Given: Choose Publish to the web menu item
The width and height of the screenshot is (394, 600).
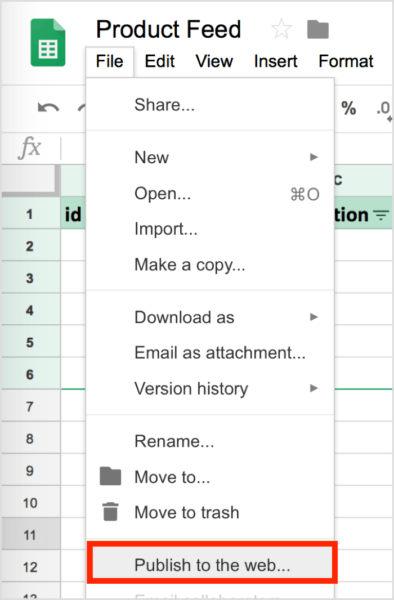Looking at the screenshot, I should [x=212, y=562].
